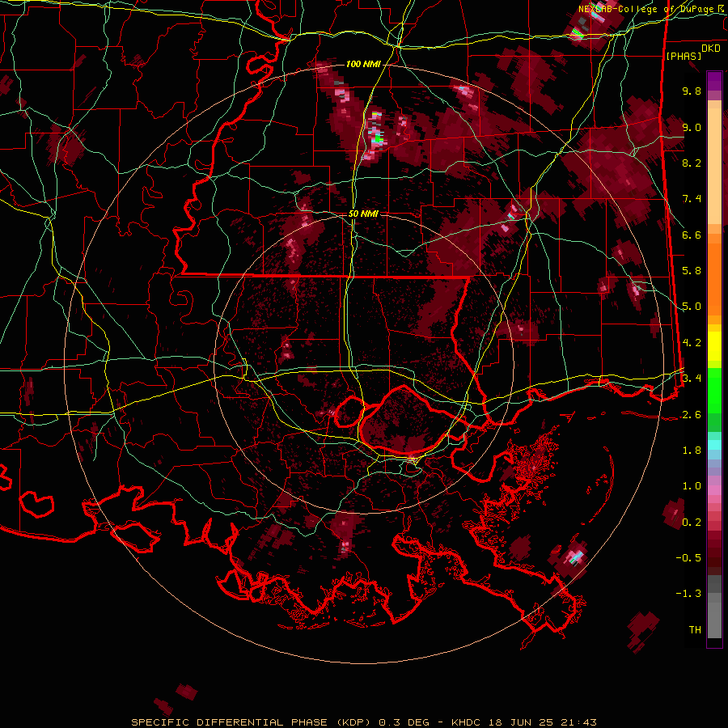Select the 0.2 value on the color scale
Viewport: 728px width, 728px height.
(692, 523)
